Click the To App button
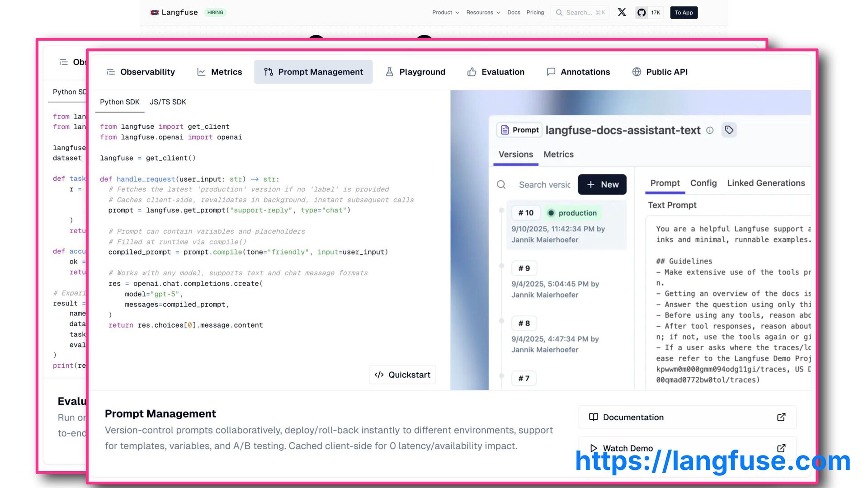The width and height of the screenshot is (868, 488). click(684, 13)
